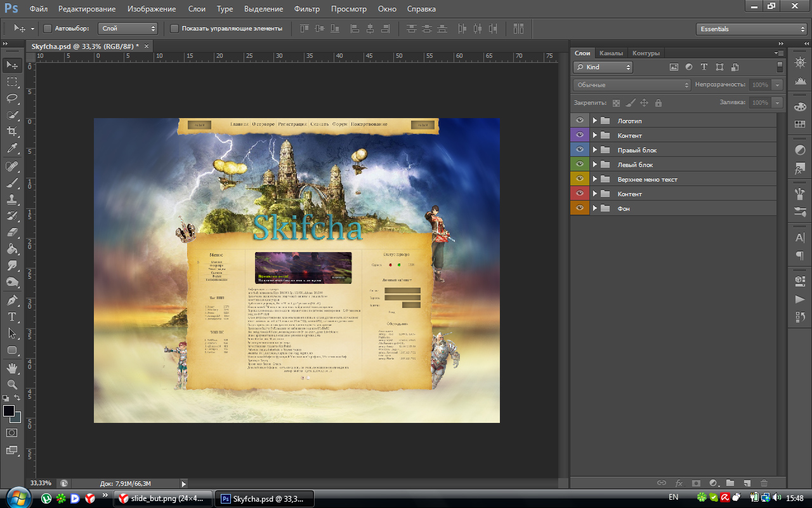
Task: Hide the Правый блок layer group
Action: point(580,150)
